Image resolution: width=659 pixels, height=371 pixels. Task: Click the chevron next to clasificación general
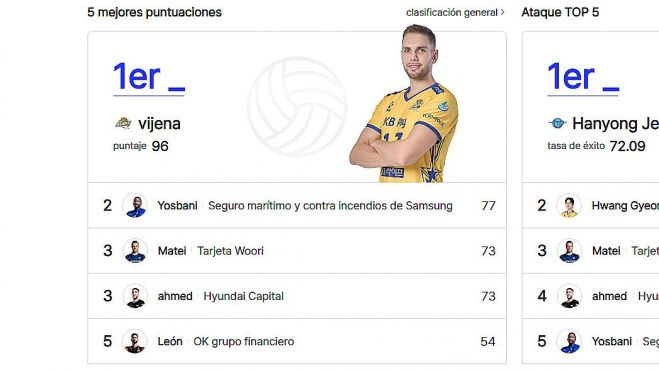click(502, 13)
